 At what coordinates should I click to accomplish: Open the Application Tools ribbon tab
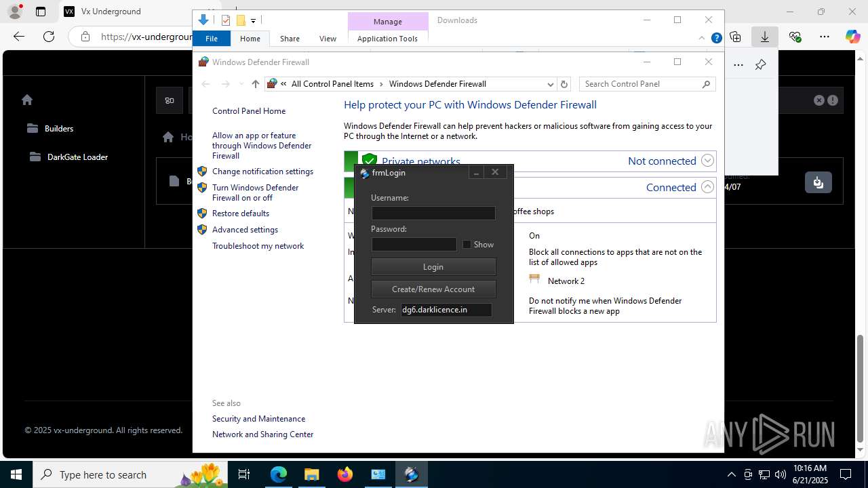[x=387, y=39]
